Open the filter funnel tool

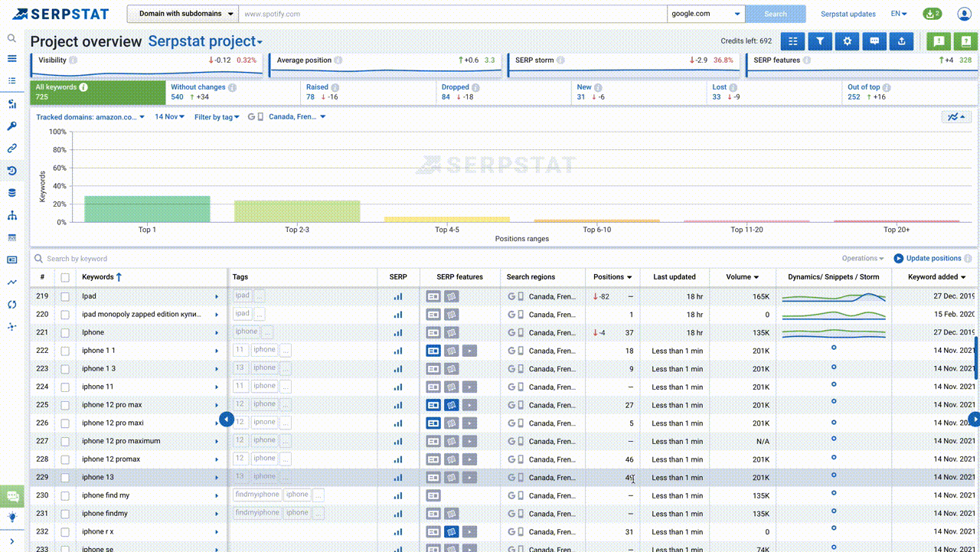[819, 42]
